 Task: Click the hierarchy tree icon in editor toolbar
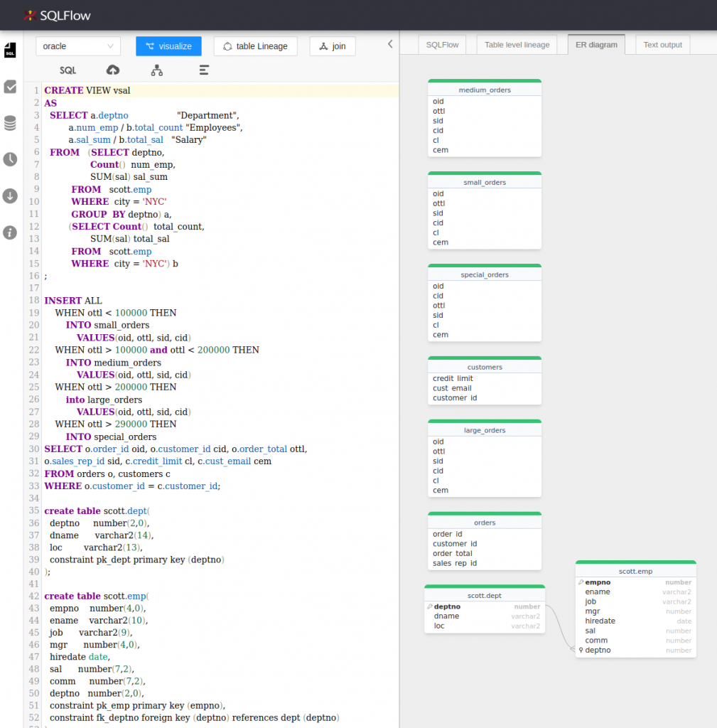[x=157, y=70]
